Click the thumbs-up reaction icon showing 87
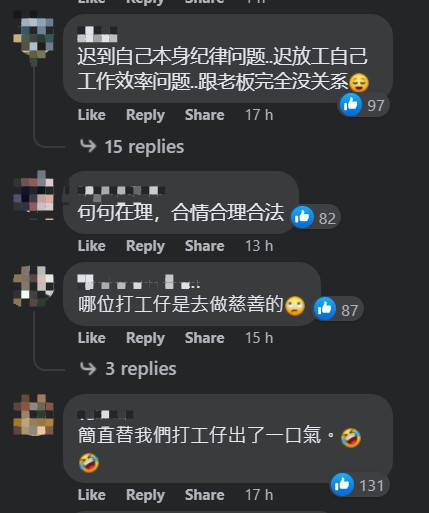Viewport: 429px width, 513px height. click(x=325, y=308)
